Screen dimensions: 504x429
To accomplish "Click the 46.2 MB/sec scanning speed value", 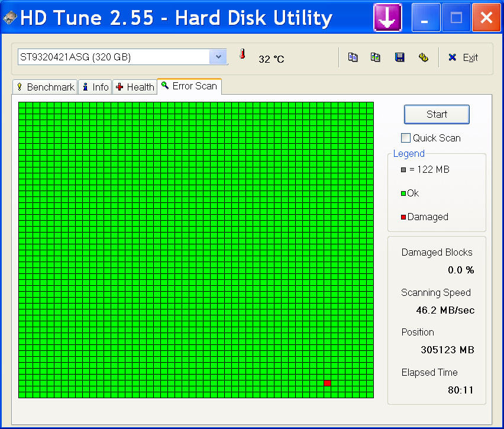I will (x=445, y=310).
